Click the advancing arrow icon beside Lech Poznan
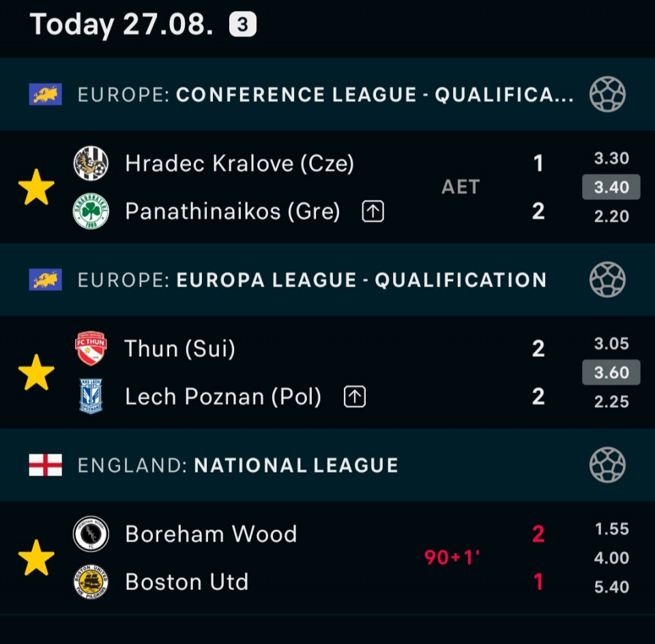 (x=355, y=396)
